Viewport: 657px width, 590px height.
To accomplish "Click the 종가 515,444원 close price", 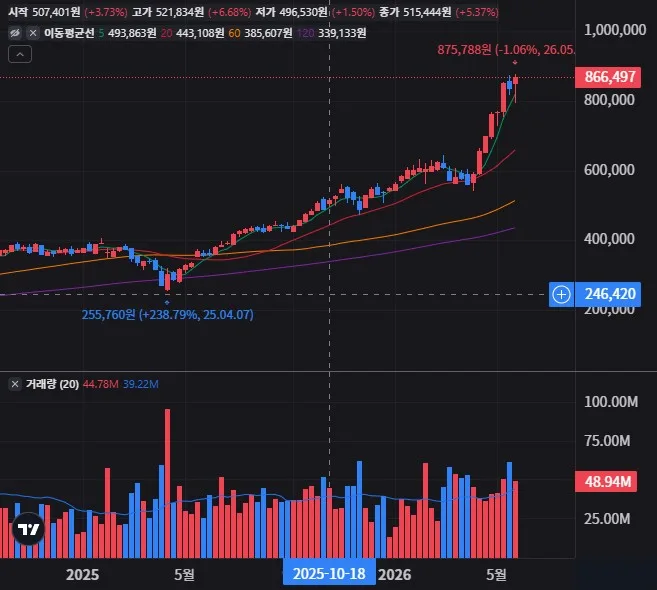I will [415, 12].
